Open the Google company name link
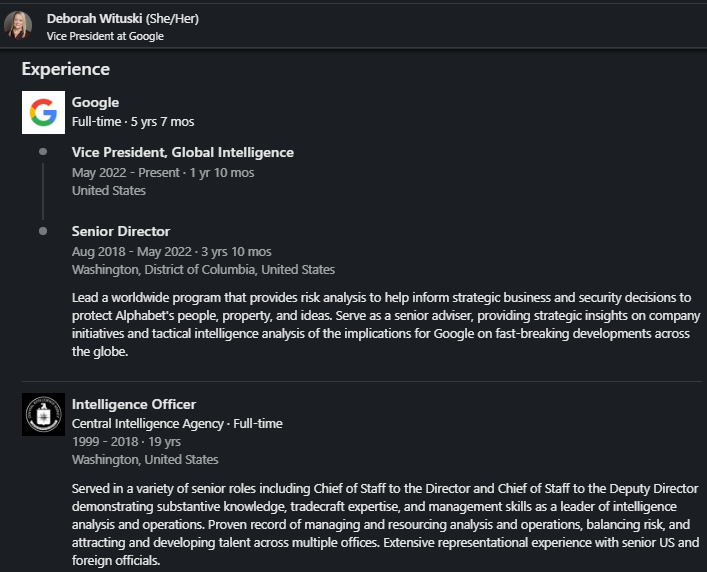The image size is (707, 572). [x=95, y=102]
